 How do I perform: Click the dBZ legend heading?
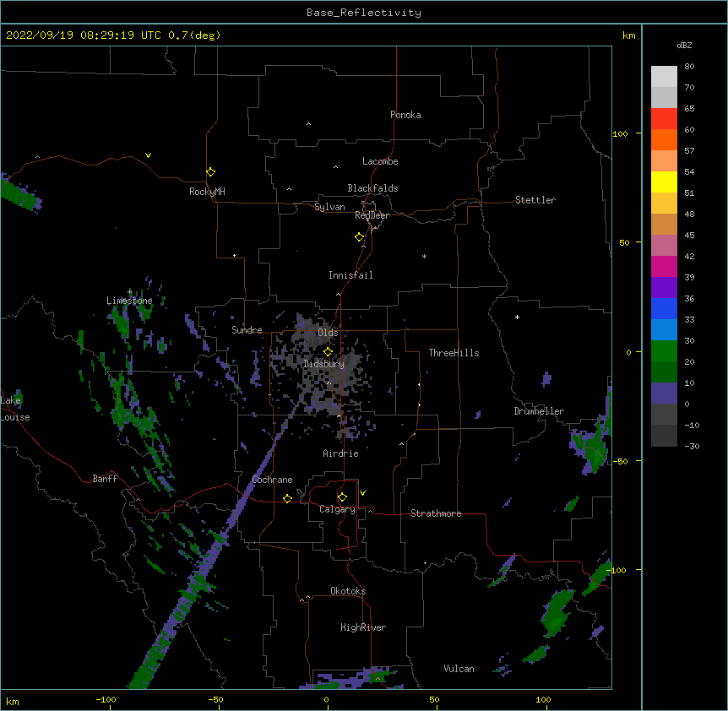pos(684,46)
